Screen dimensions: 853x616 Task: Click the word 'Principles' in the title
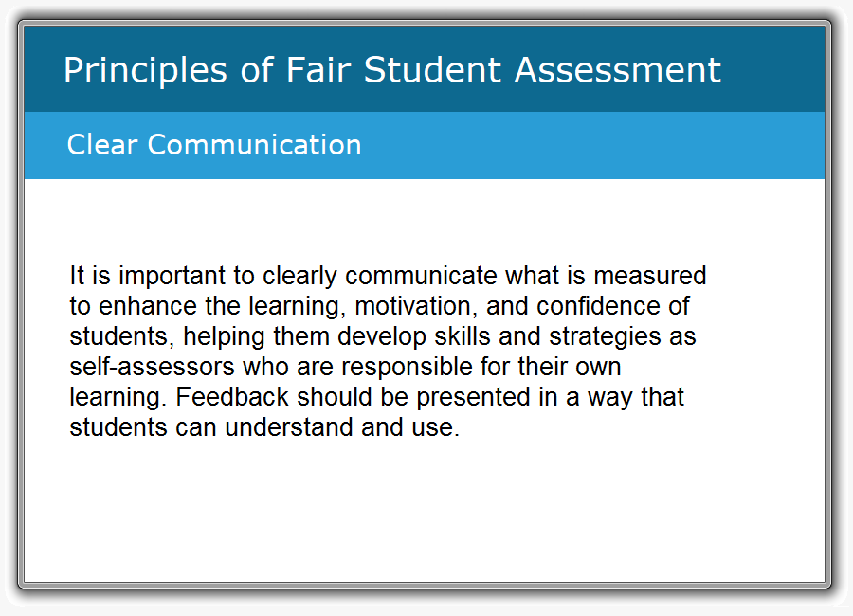[145, 71]
